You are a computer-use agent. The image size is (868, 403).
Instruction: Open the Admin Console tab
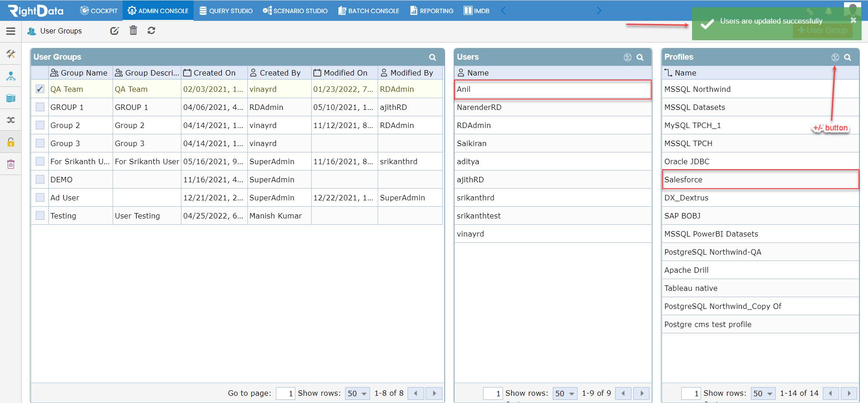158,10
